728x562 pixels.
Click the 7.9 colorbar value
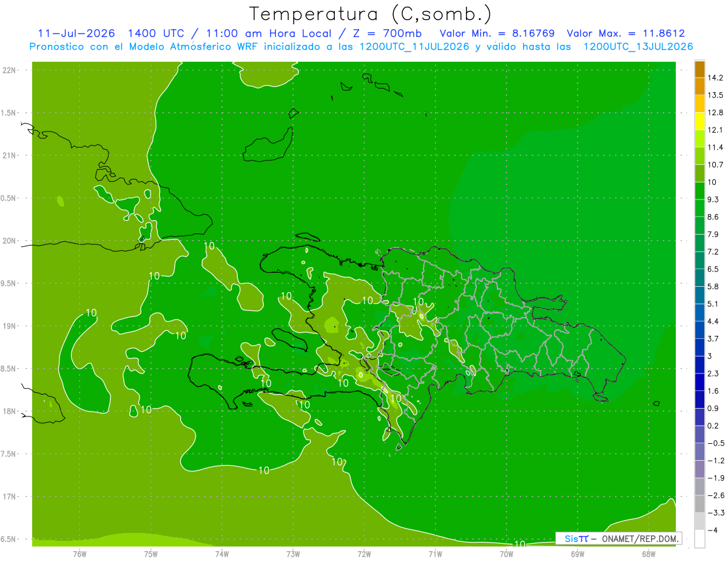[x=713, y=235]
